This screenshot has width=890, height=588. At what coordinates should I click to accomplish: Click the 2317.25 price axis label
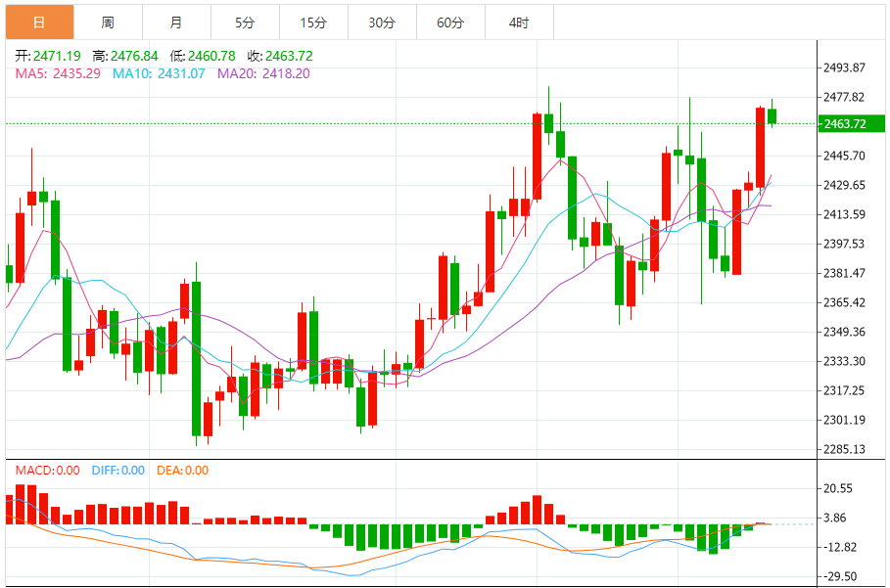tap(845, 390)
